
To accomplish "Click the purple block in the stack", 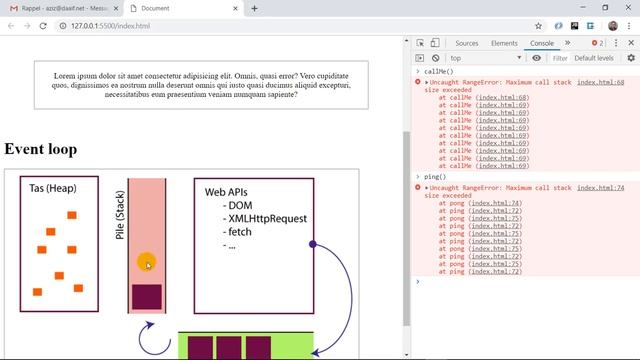I will point(147,297).
